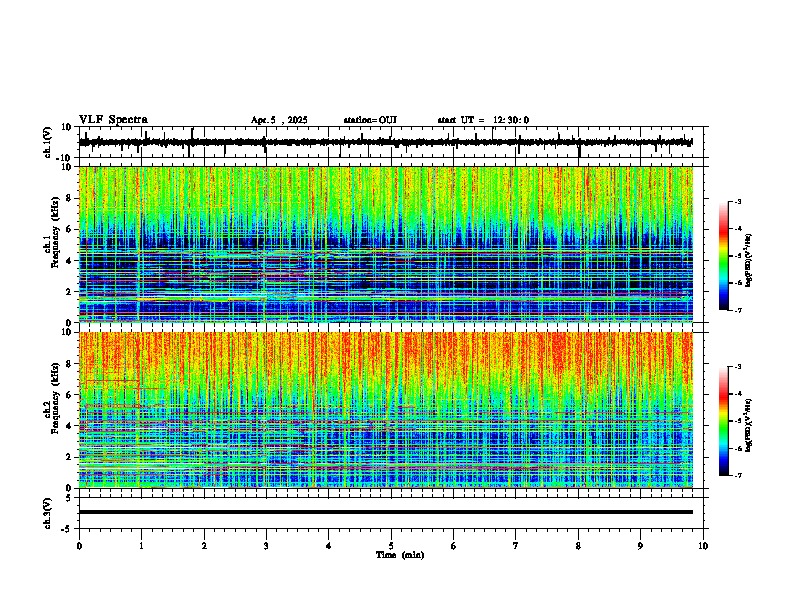
Task: Click the 'ch.3(V)' axis label
Action: (48, 513)
